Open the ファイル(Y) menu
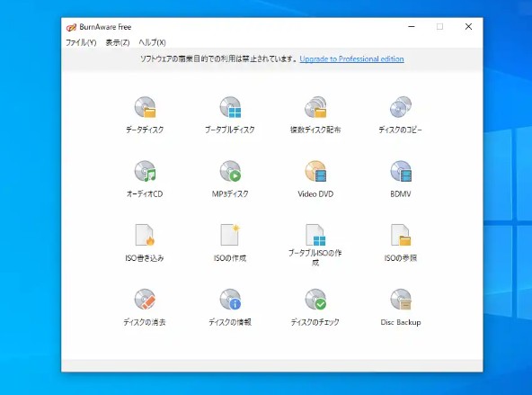This screenshot has height=395, width=532. coord(81,42)
